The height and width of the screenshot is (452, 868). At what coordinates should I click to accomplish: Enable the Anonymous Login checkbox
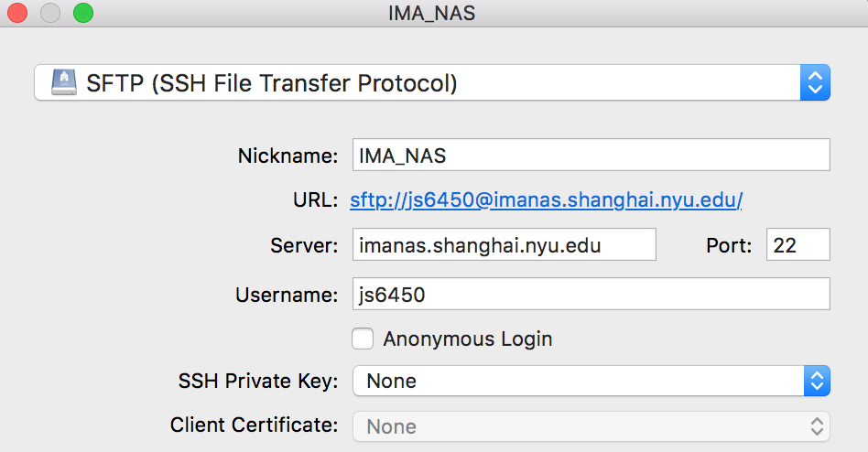(363, 339)
